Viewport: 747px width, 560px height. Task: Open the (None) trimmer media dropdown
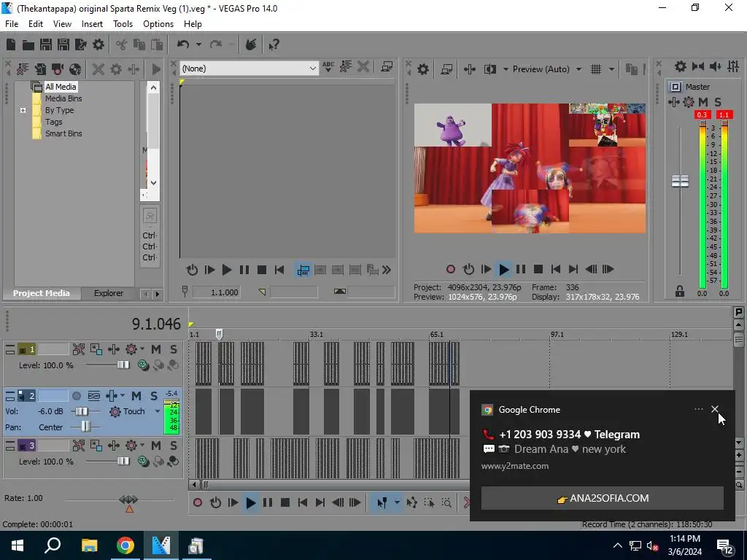point(312,69)
